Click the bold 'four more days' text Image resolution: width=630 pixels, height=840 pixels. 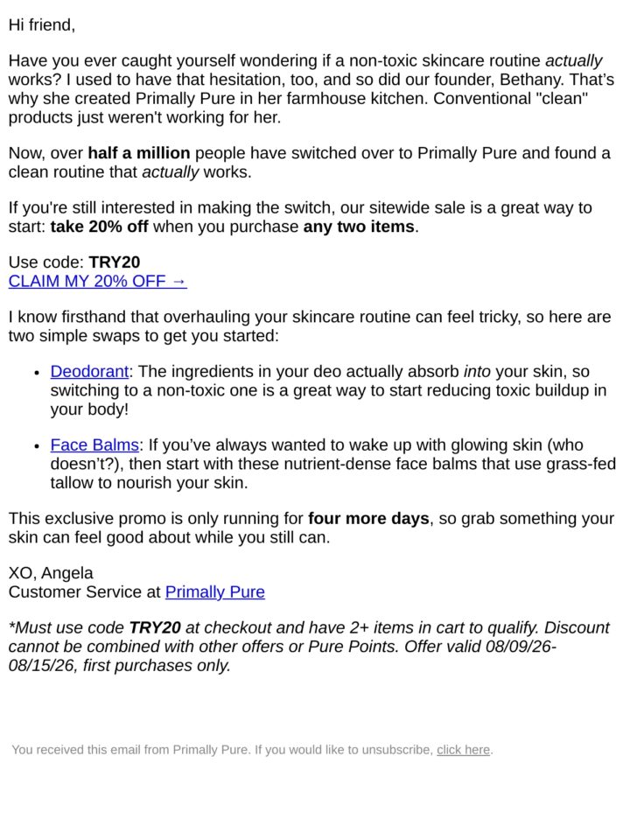point(368,518)
